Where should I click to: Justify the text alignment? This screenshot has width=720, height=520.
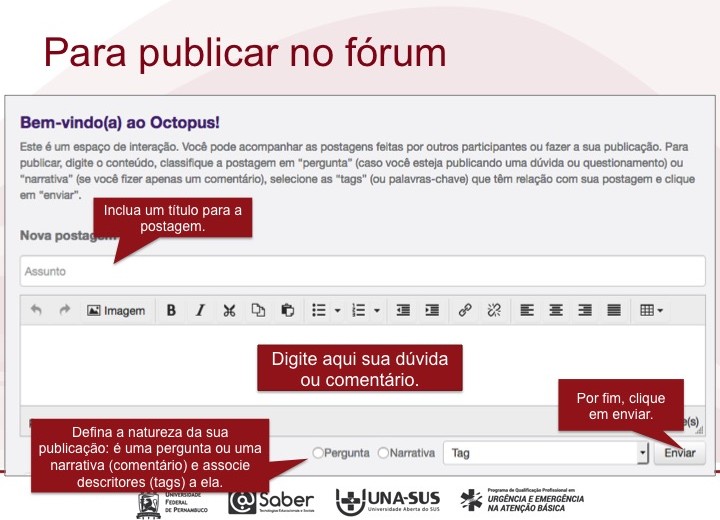[x=614, y=311]
